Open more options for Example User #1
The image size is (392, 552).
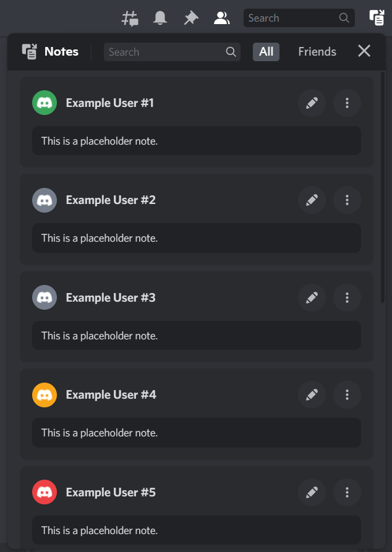347,103
